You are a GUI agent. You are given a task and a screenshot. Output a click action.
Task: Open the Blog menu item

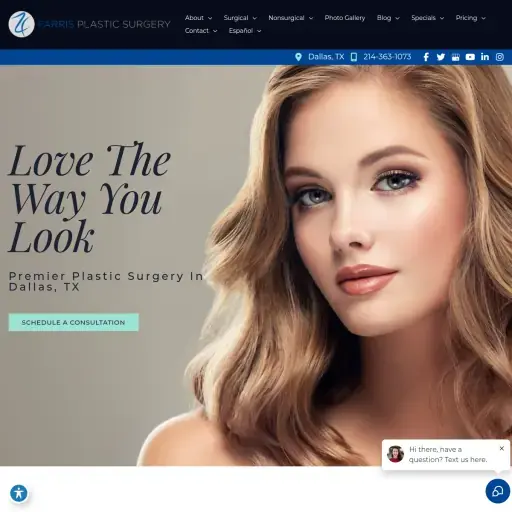[384, 18]
